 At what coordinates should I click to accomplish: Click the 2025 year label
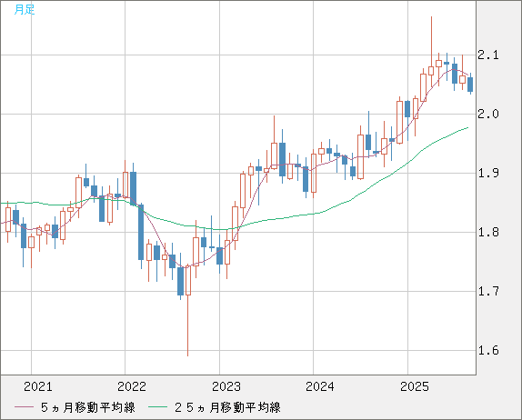pos(415,386)
